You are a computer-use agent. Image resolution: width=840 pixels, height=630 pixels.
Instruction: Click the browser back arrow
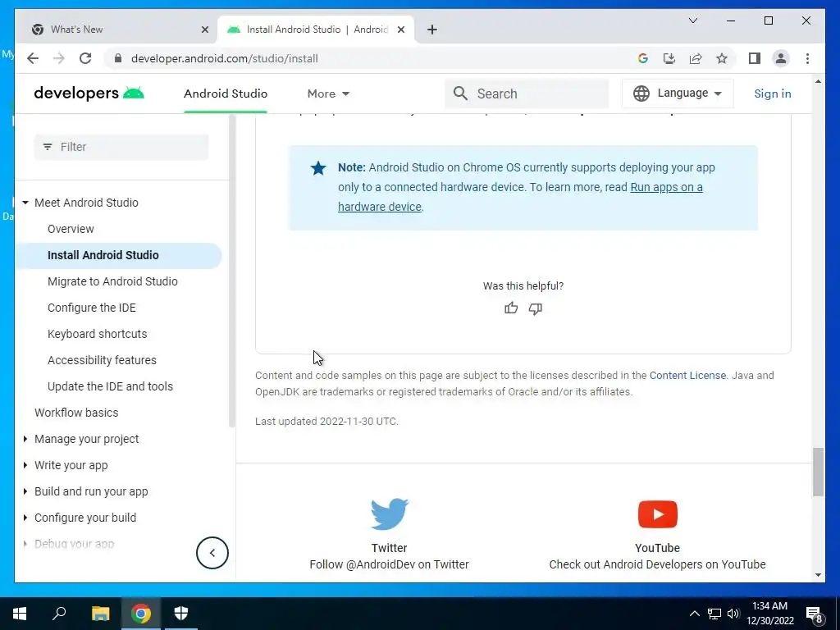tap(33, 58)
